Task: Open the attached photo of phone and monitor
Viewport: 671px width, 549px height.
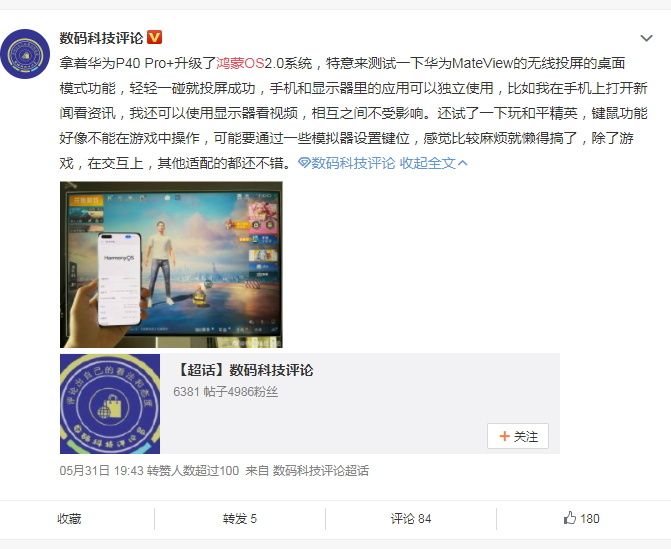Action: [171, 264]
